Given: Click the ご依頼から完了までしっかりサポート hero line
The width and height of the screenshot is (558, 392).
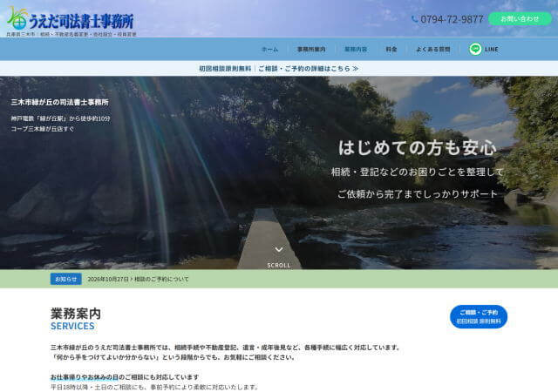Looking at the screenshot, I should click(417, 194).
